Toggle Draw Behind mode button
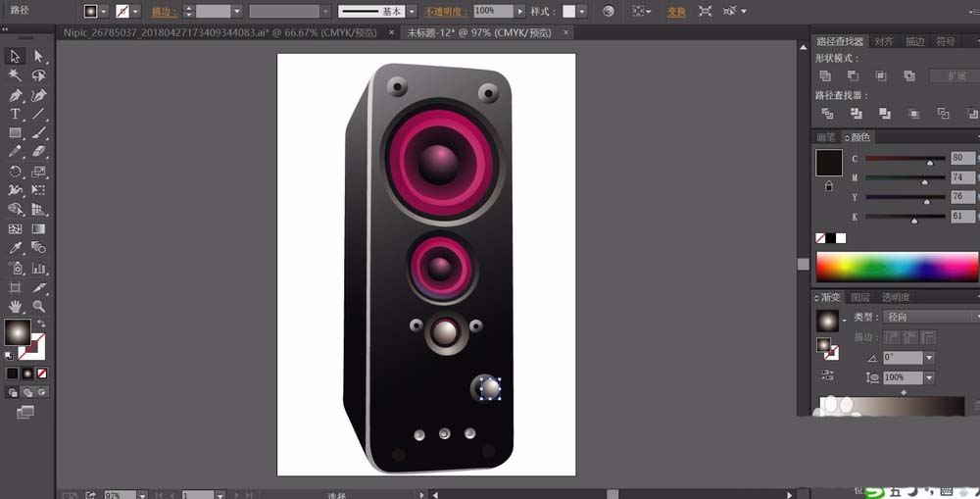980x499 pixels. (x=27, y=393)
